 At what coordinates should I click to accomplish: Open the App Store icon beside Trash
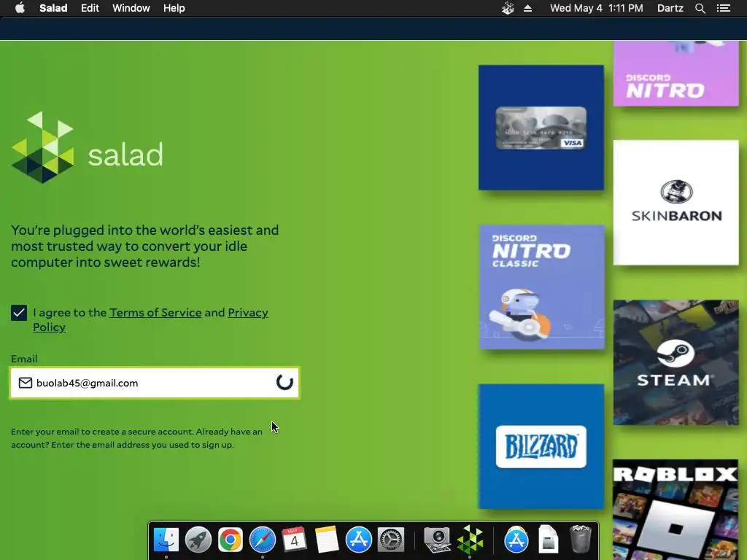click(516, 540)
